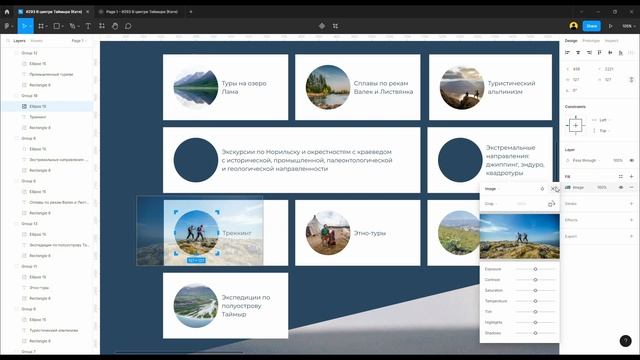Open shape tools dropdown arrow
Viewport: 640px width, 360px height.
tap(63, 27)
